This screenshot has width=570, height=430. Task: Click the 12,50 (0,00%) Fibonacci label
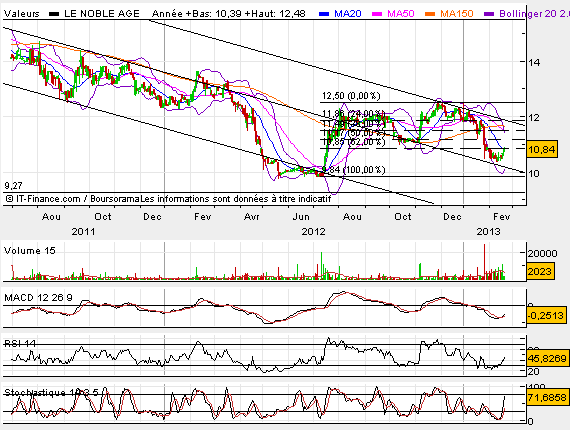point(351,96)
